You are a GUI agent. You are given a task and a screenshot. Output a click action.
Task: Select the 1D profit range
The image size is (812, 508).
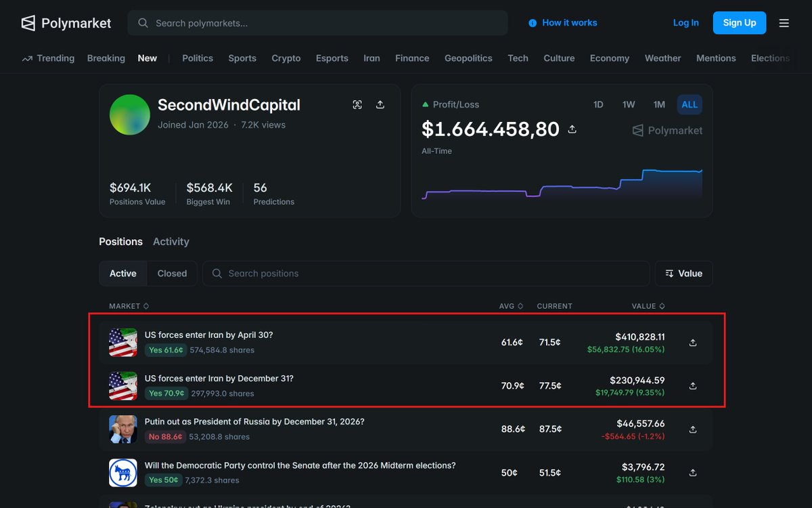point(598,104)
